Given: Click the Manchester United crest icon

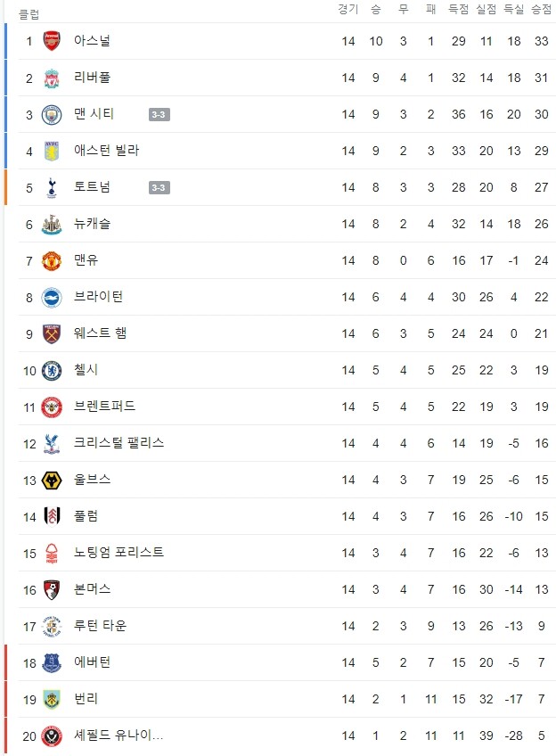Looking at the screenshot, I should (52, 261).
